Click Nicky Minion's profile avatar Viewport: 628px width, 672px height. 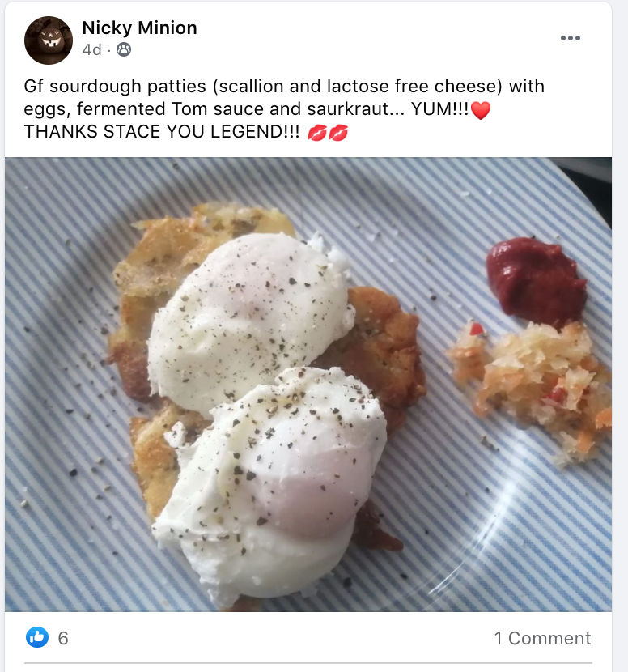pos(49,40)
